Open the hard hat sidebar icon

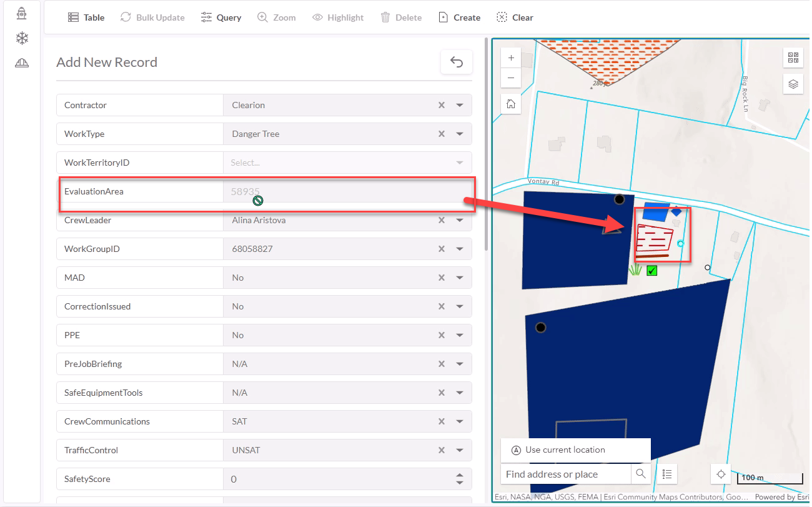[x=22, y=63]
